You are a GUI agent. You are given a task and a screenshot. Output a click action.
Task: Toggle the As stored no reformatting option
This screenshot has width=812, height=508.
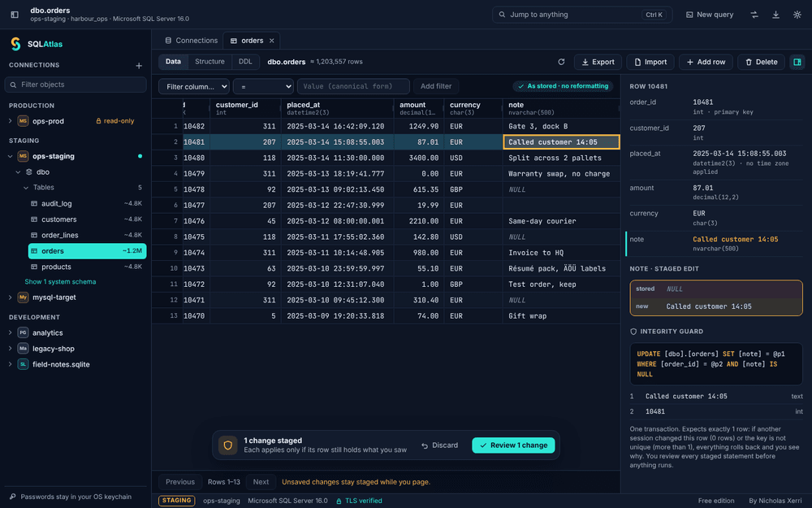tap(563, 86)
